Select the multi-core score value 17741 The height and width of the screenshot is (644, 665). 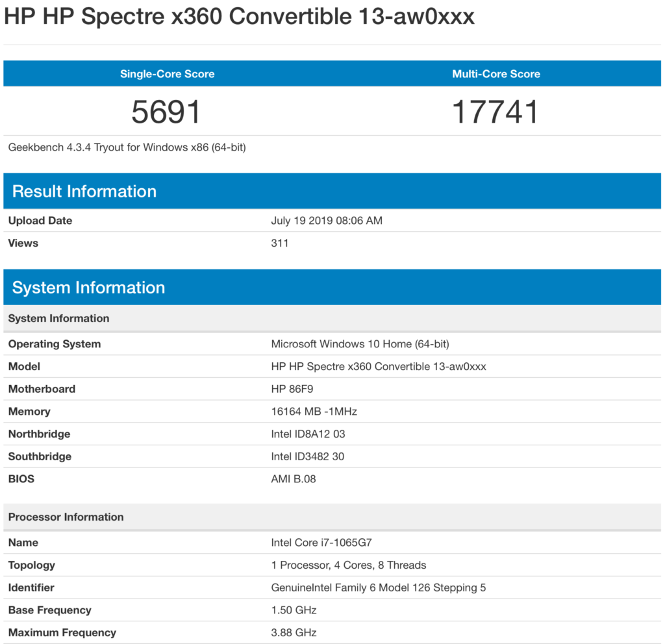coord(496,112)
